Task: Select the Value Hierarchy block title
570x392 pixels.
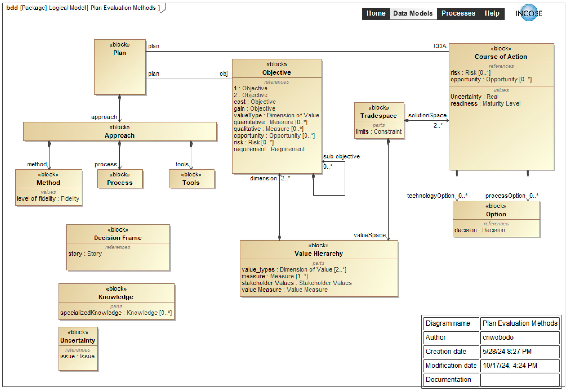Action: [x=319, y=254]
